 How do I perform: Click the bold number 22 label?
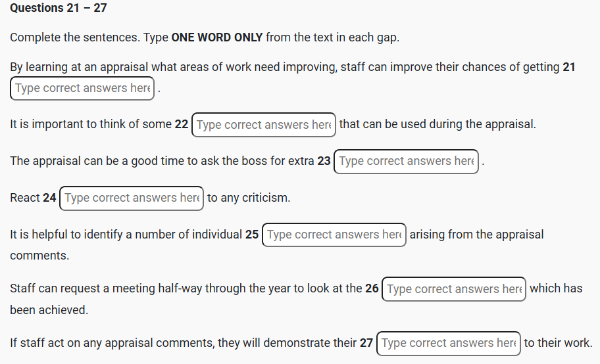pos(182,125)
